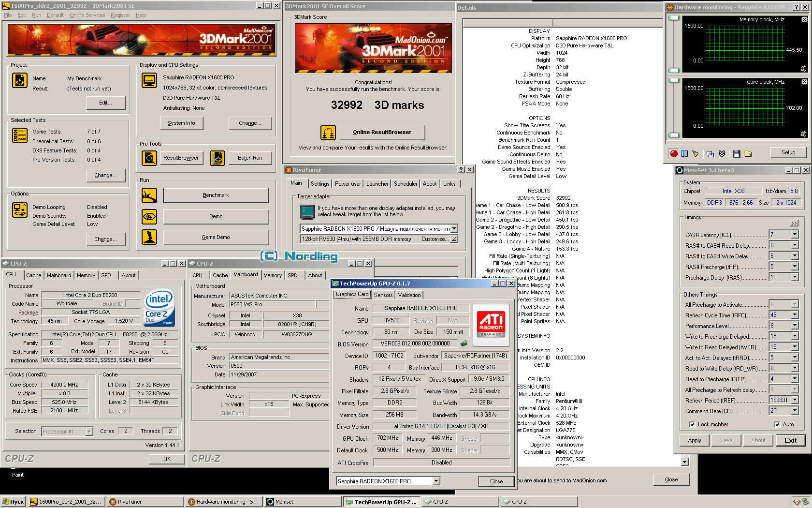Switch to the Scheduler tab in RivaTuner
The height and width of the screenshot is (508, 812).
[406, 184]
